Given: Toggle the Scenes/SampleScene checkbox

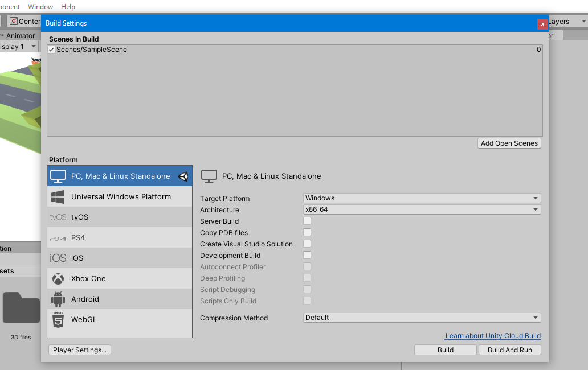Looking at the screenshot, I should tap(51, 50).
